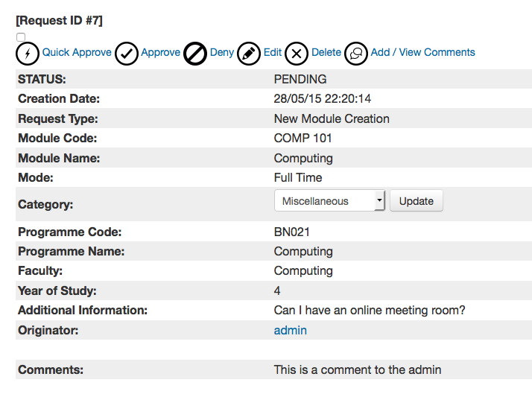
Task: Click the Edit pencil icon
Action: pyautogui.click(x=249, y=54)
